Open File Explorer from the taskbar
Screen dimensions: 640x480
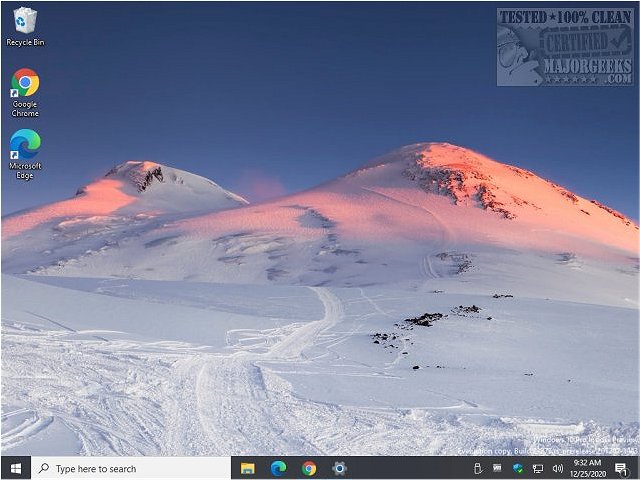[x=247, y=468]
